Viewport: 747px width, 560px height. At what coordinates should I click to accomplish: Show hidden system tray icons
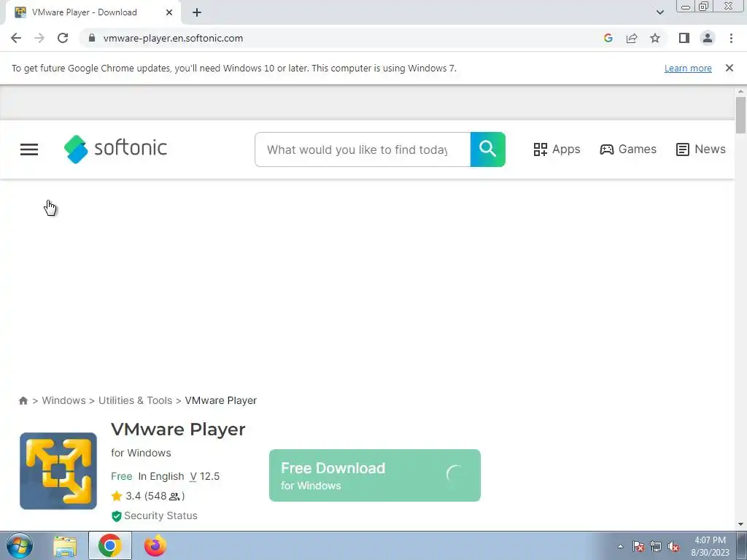620,546
